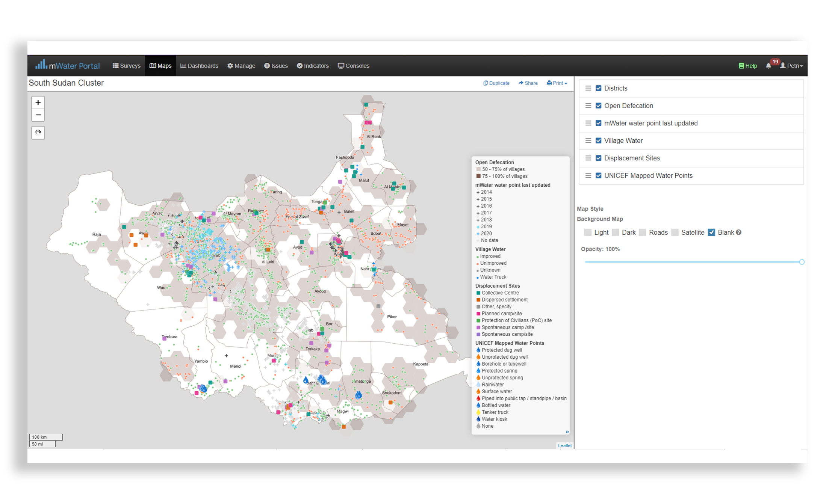Toggle the Displacement Sites layer checkbox
Screen dimensions: 835x504
(x=599, y=158)
